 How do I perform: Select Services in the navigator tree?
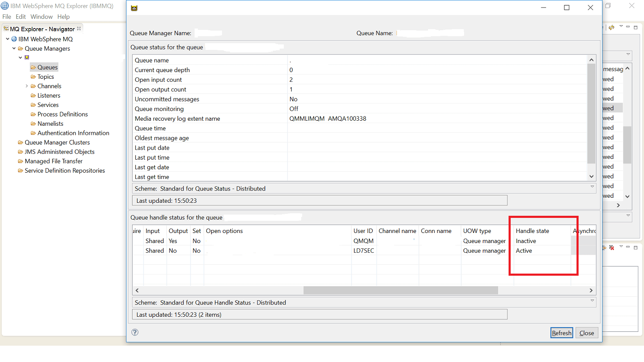point(48,105)
